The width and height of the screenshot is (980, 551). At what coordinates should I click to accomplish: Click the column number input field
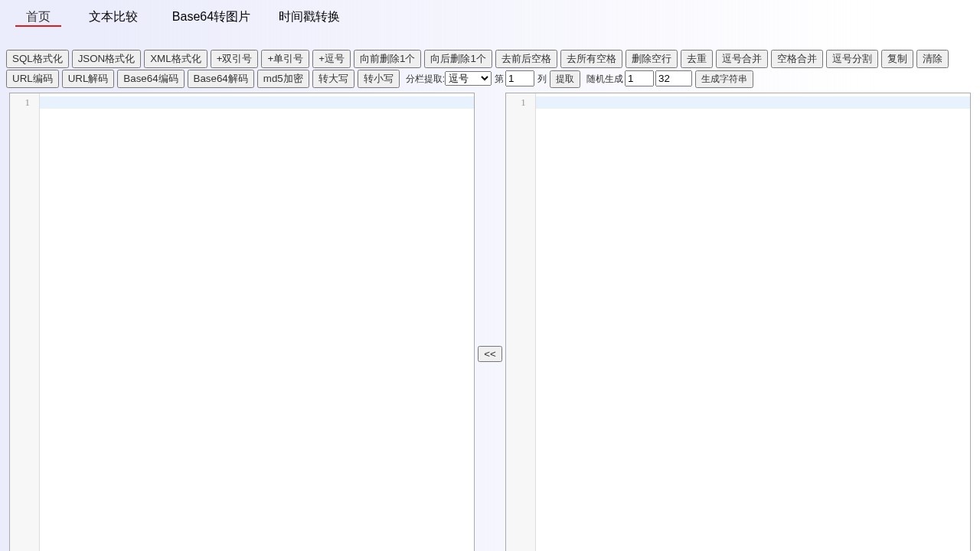click(x=520, y=78)
